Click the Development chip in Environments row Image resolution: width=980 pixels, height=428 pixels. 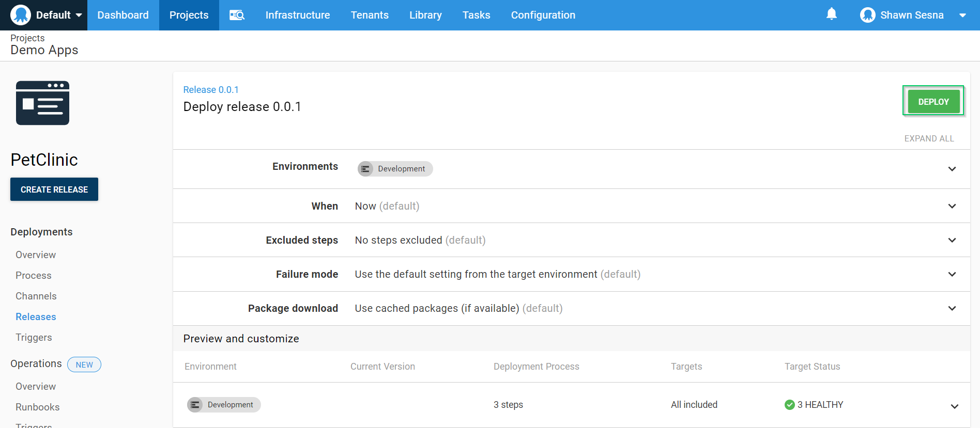(x=395, y=169)
